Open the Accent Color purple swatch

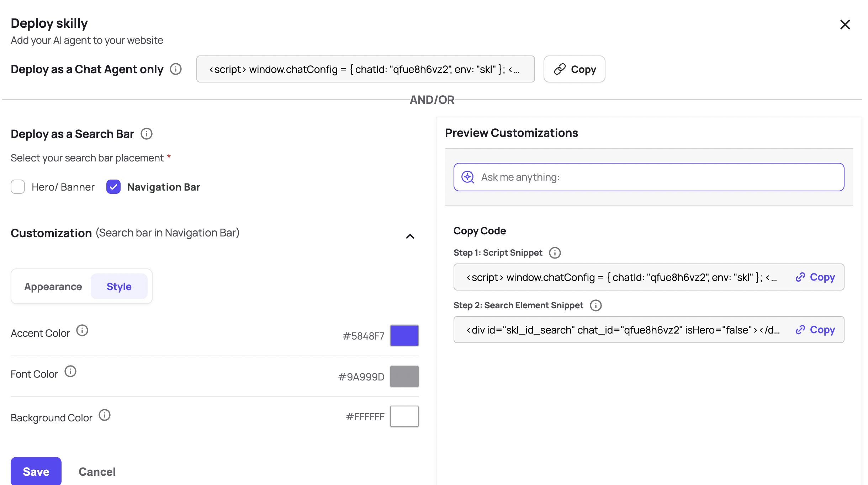coord(404,336)
